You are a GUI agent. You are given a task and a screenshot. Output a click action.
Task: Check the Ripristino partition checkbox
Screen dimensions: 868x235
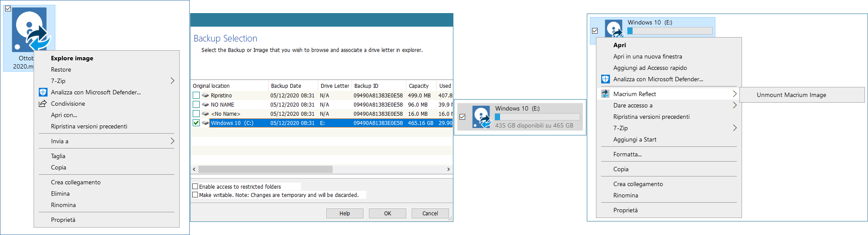(196, 95)
